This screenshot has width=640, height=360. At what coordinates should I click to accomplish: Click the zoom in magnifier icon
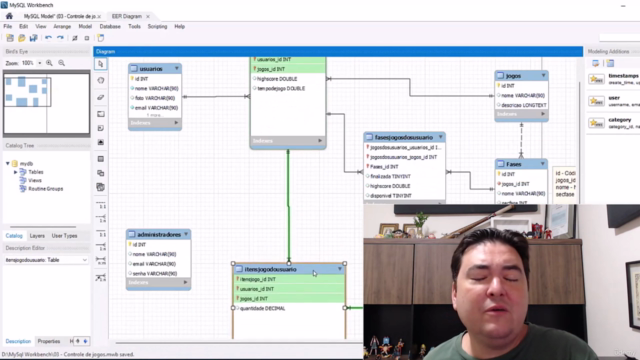49,63
